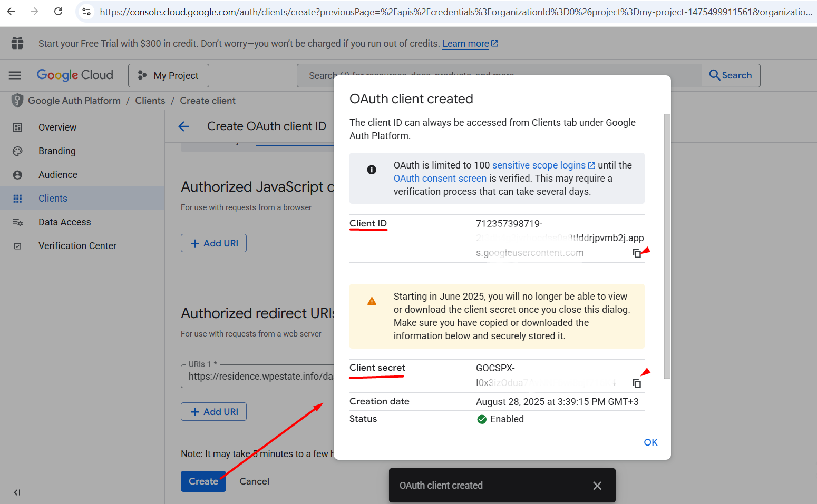Go back using browser back arrow

click(11, 12)
